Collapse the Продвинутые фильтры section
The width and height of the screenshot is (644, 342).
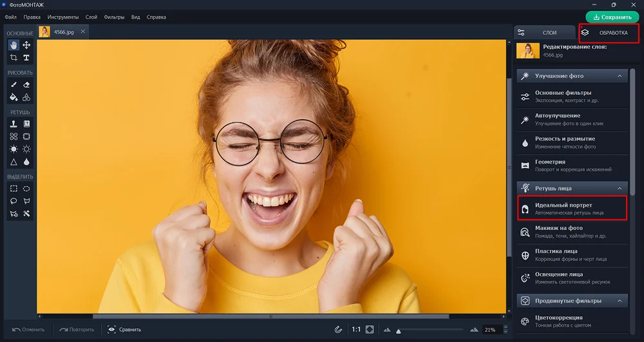point(620,301)
